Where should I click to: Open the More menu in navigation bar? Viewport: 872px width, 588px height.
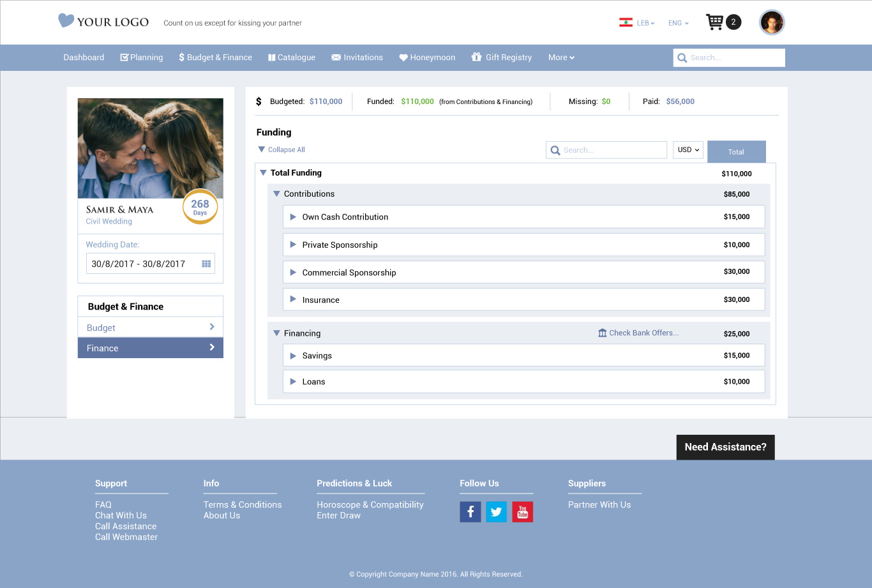pyautogui.click(x=561, y=57)
